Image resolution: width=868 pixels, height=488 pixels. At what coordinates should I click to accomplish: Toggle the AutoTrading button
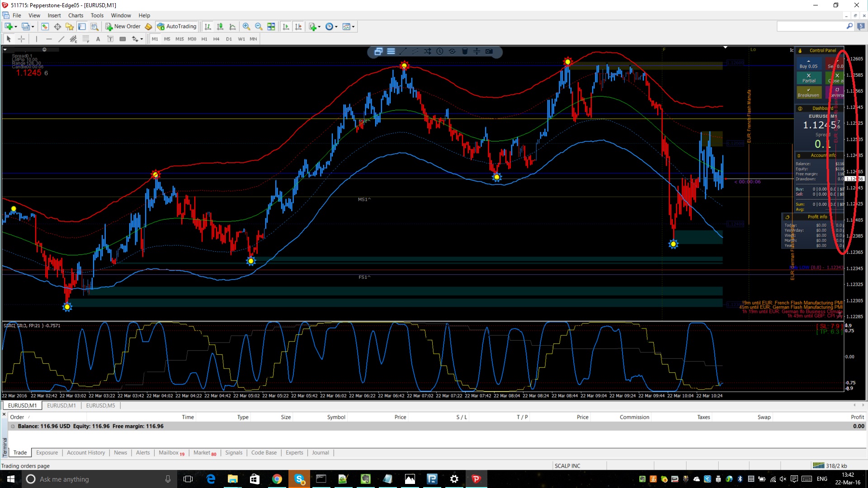(177, 27)
